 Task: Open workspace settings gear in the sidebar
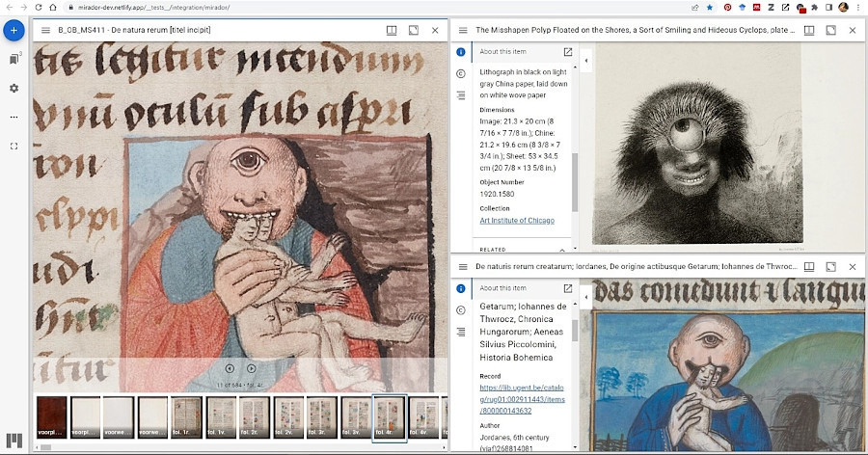tap(14, 88)
